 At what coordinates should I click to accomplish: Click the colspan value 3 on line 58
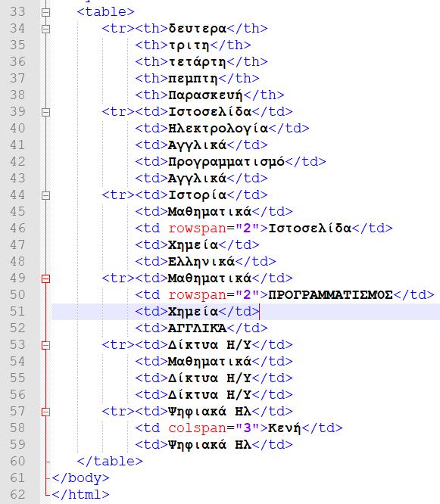[248, 428]
